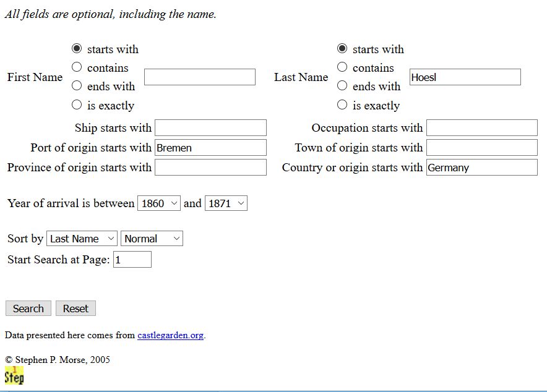Focus the Last Name field containing Hoesl

(465, 77)
